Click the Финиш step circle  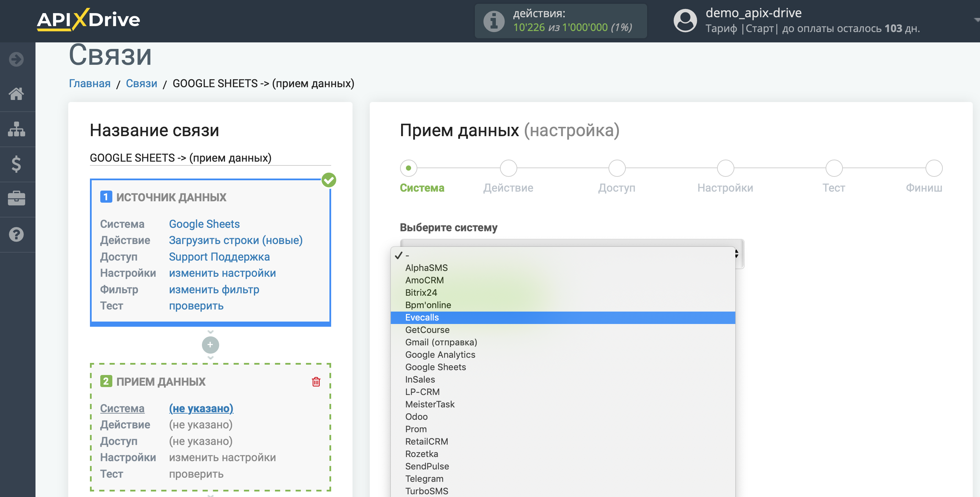(x=933, y=168)
